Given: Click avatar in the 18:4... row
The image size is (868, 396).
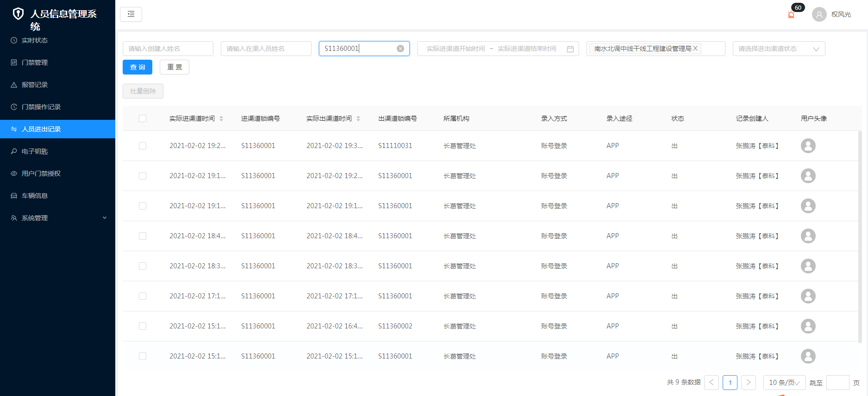Looking at the screenshot, I should 808,236.
